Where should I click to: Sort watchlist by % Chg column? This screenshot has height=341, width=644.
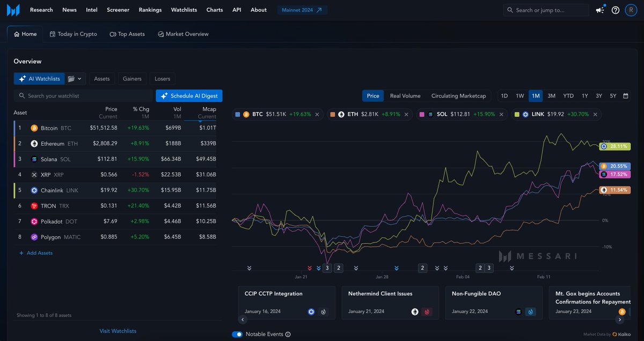coord(141,113)
